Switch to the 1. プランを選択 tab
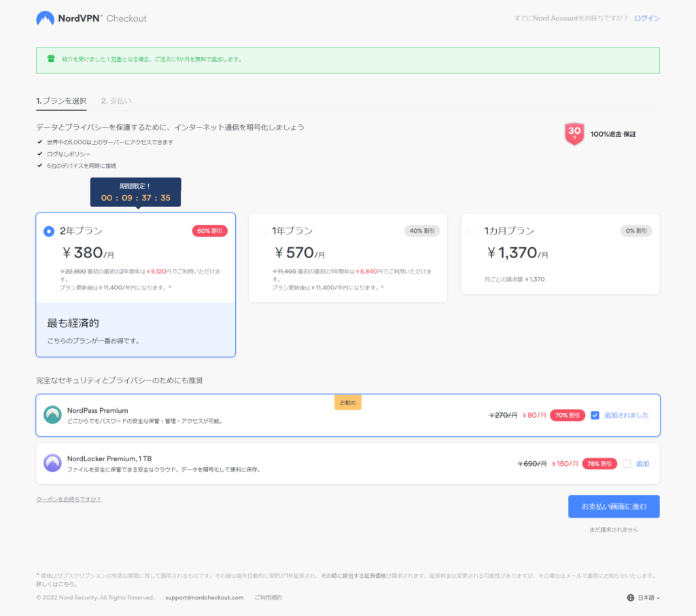696x616 pixels. click(x=61, y=101)
